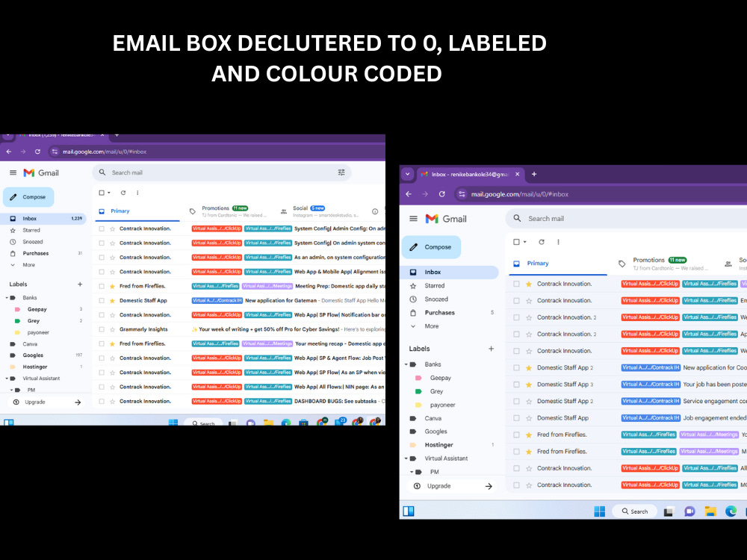
Task: Tick select-all checkbox in left window toolbar
Action: (102, 193)
